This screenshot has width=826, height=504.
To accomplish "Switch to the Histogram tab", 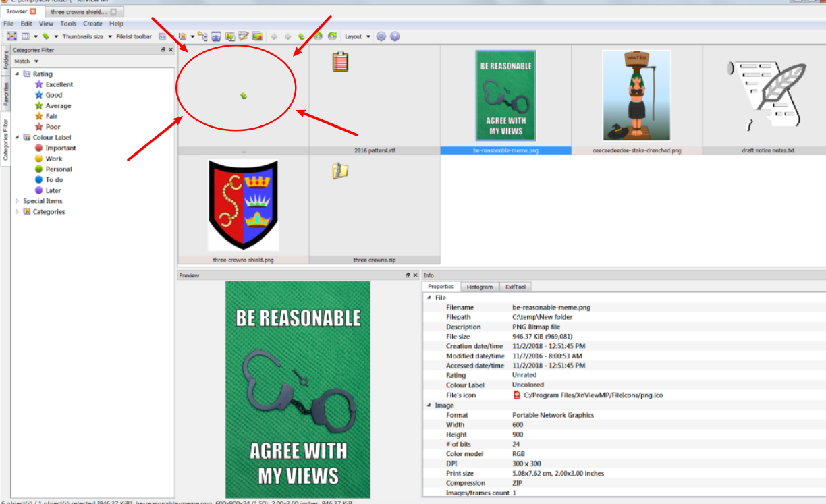I will (x=480, y=287).
